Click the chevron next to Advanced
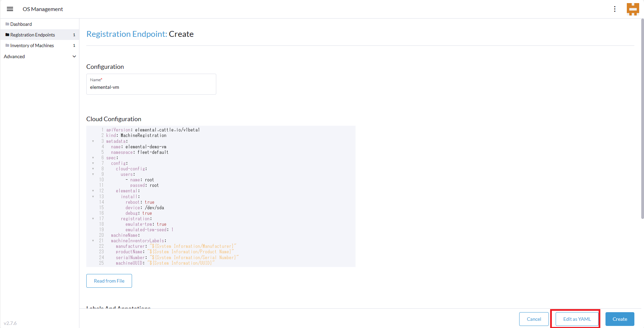644x328 pixels. coord(74,56)
